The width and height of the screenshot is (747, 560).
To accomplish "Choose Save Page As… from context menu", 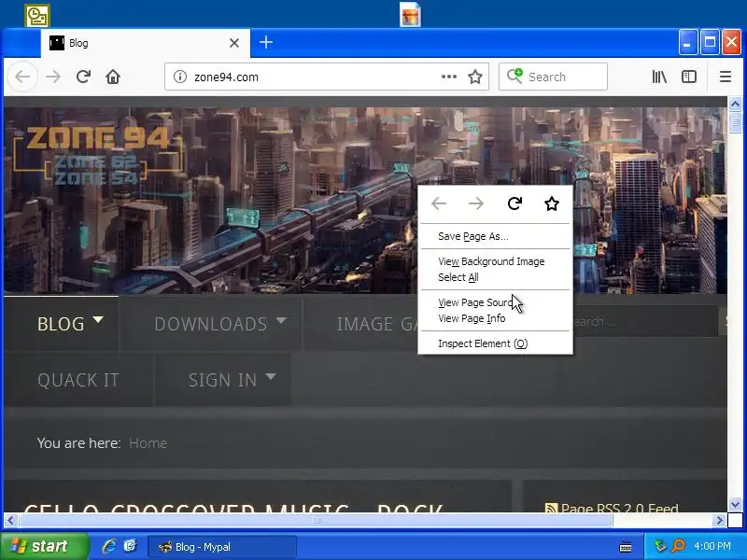I will (496, 236).
